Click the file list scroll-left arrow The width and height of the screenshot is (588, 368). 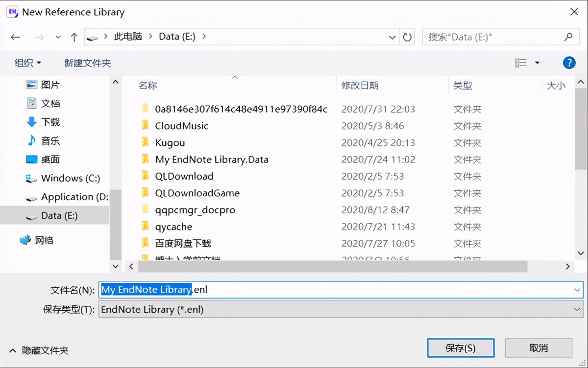pos(131,266)
